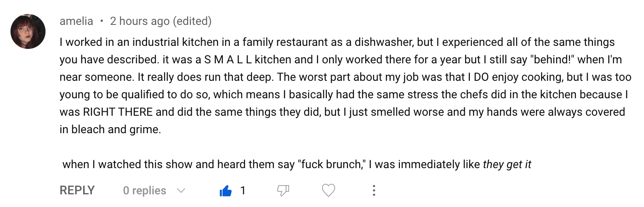
Task: Open amelia's profile picture
Action: click(x=28, y=31)
